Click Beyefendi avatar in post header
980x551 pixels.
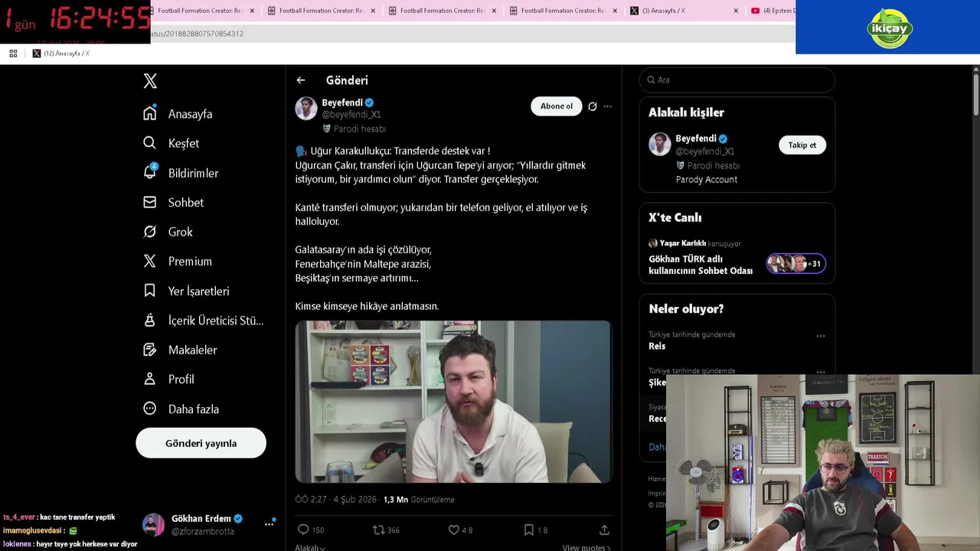tap(306, 109)
